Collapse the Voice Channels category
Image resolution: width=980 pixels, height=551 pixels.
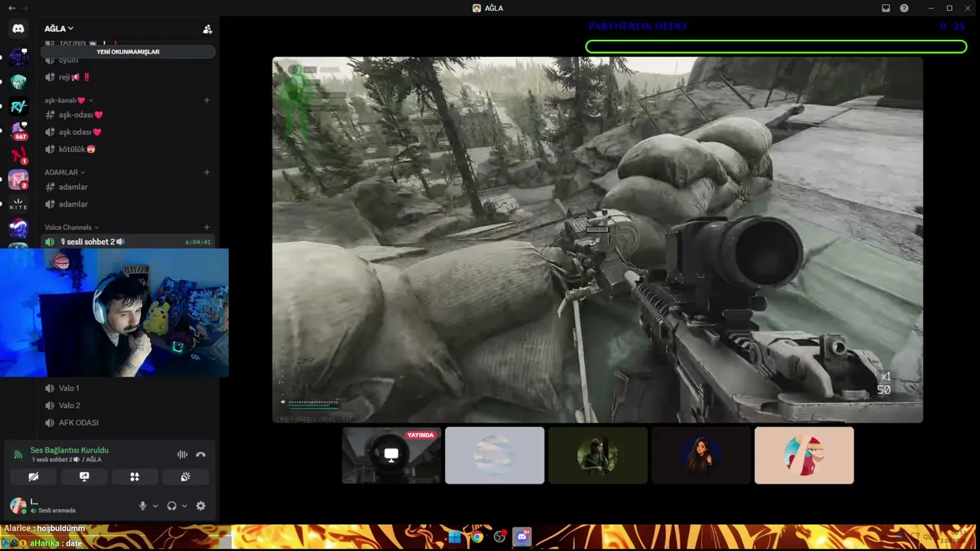click(71, 227)
